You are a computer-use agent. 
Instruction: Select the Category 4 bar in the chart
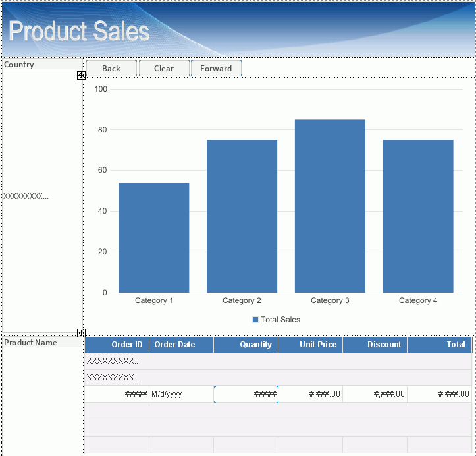[418, 216]
